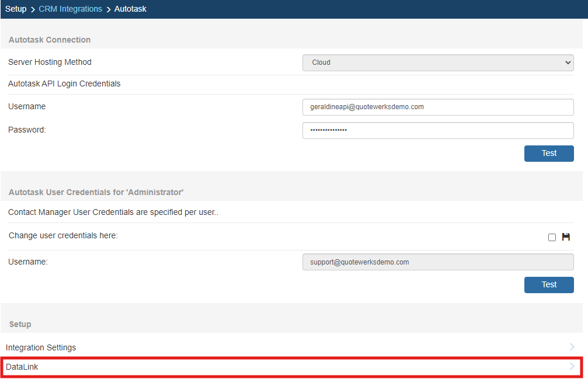Viewport: 588px width, 379px height.
Task: Click the floppy disk save icon
Action: (x=565, y=237)
